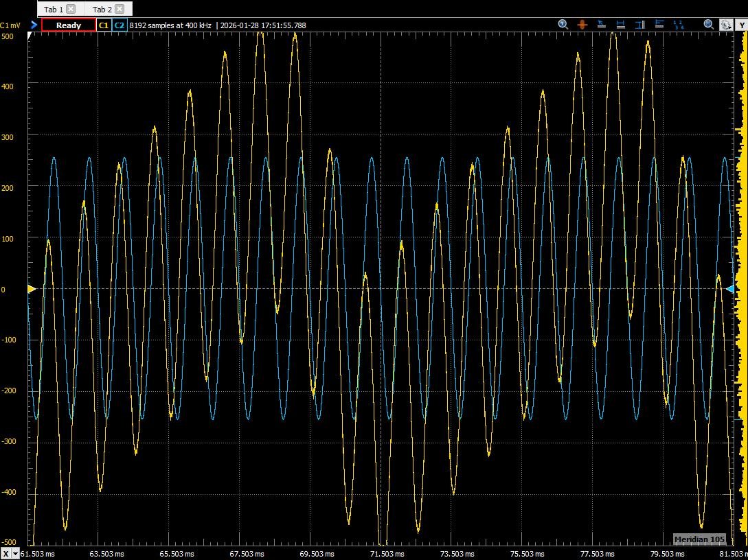Click the Meridian 105 label
748x560 pixels.
coord(700,539)
